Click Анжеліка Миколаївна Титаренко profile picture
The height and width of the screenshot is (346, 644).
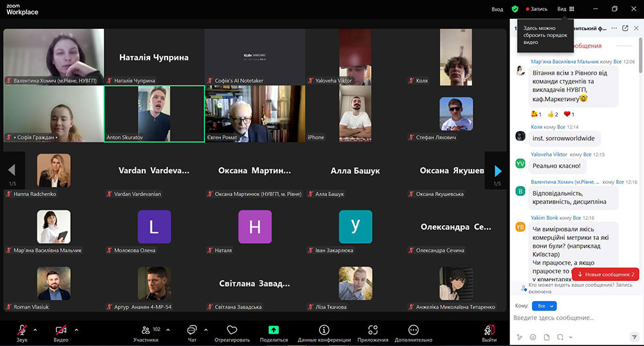tap(457, 283)
